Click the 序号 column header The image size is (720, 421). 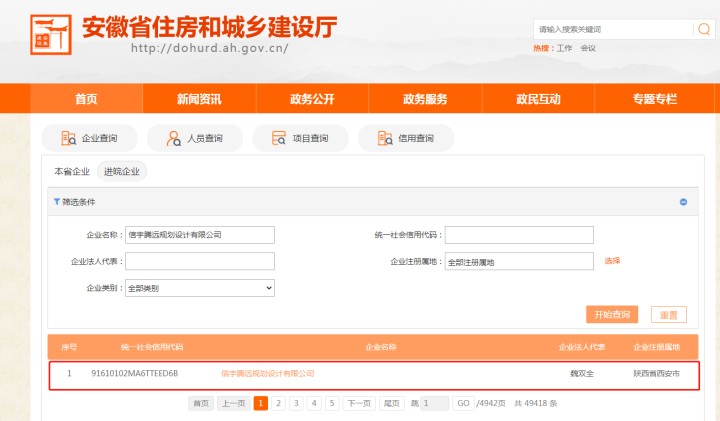tap(69, 347)
